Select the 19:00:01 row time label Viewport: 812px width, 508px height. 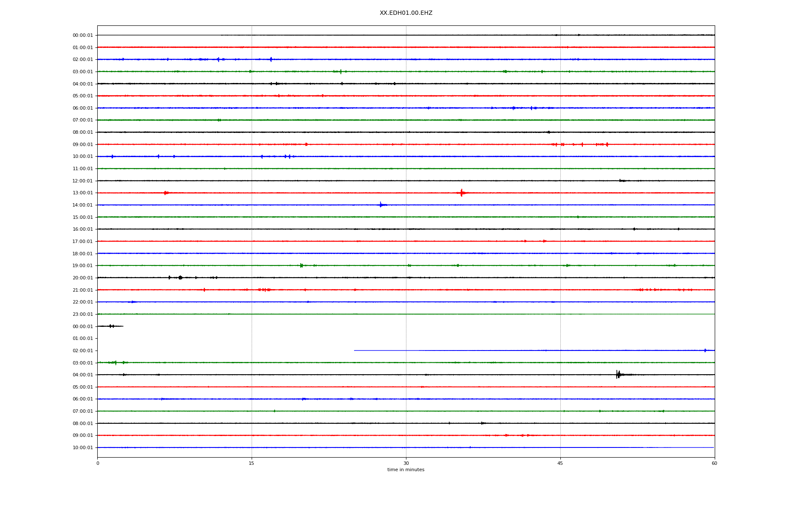coord(82,266)
